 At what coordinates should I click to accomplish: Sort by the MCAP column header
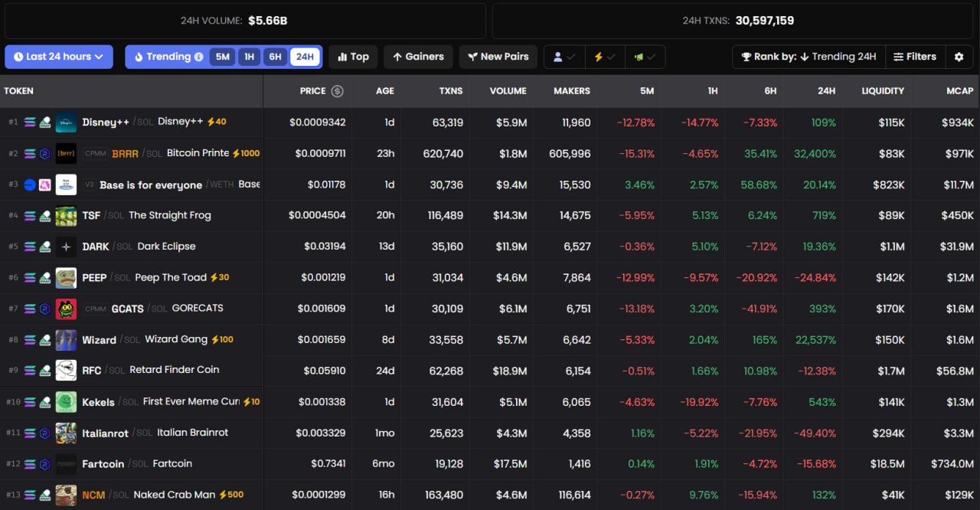tap(959, 91)
